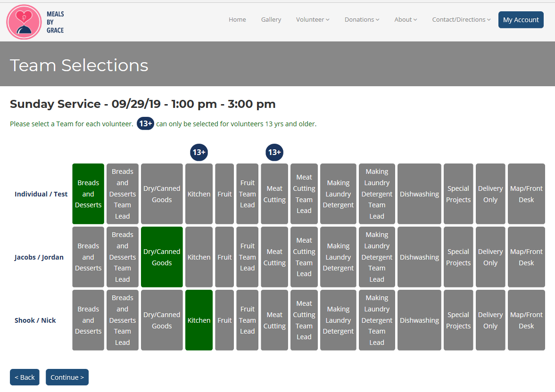Click the 13+ badge above Meat Cutting column
This screenshot has width=555, height=392.
pyautogui.click(x=274, y=152)
